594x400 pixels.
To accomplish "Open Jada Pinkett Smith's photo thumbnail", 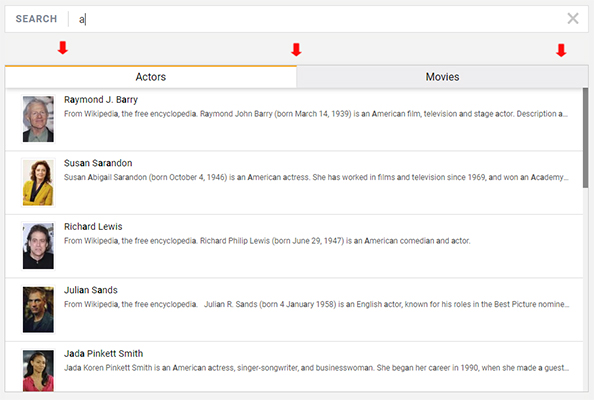I will click(38, 371).
